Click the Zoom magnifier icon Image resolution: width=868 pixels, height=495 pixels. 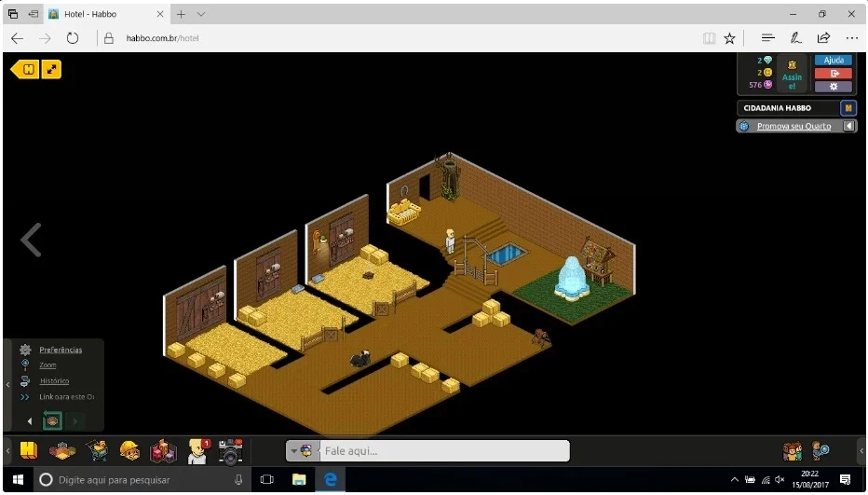coord(25,364)
